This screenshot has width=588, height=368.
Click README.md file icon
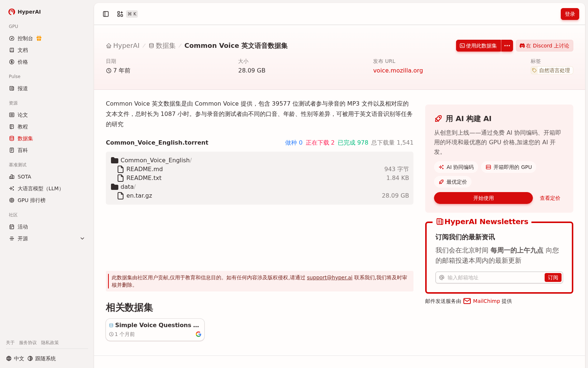(x=121, y=169)
